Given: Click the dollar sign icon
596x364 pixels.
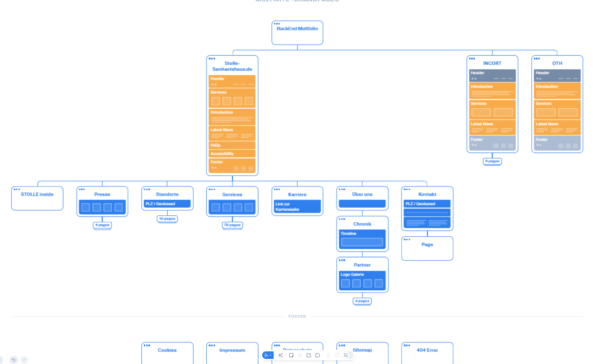Looking at the screenshot, I should 328,355.
